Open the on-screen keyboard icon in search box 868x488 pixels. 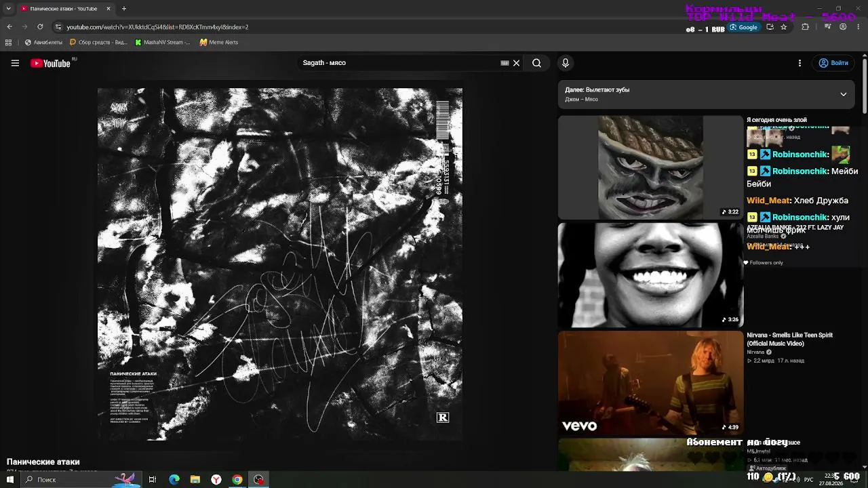505,63
